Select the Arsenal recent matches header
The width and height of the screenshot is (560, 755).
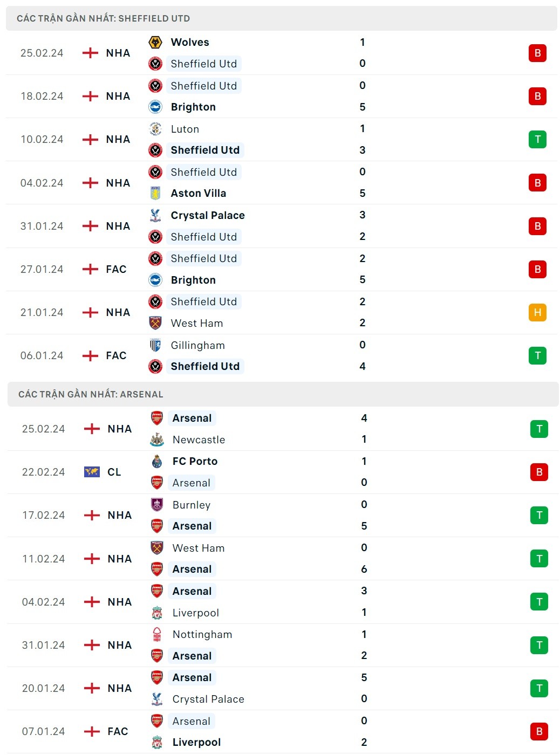tap(91, 394)
